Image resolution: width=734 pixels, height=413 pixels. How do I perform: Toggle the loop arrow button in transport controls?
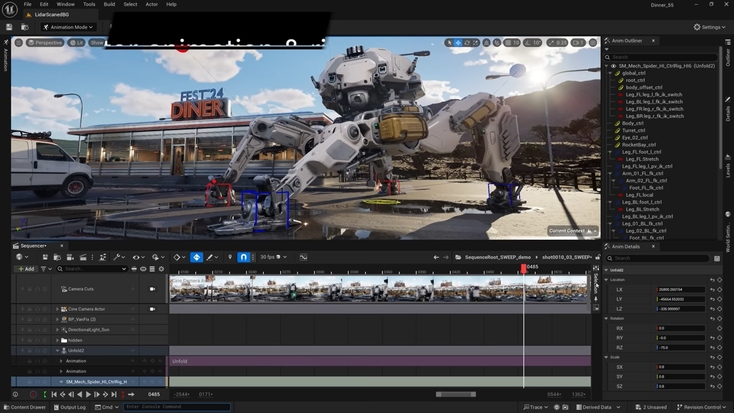point(131,395)
